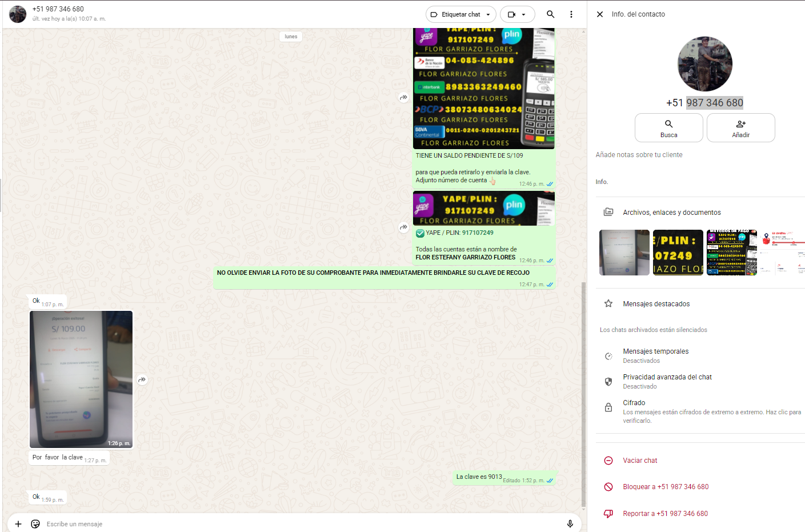This screenshot has width=805, height=532.
Task: Expand the video call dropdown
Action: tap(517, 14)
